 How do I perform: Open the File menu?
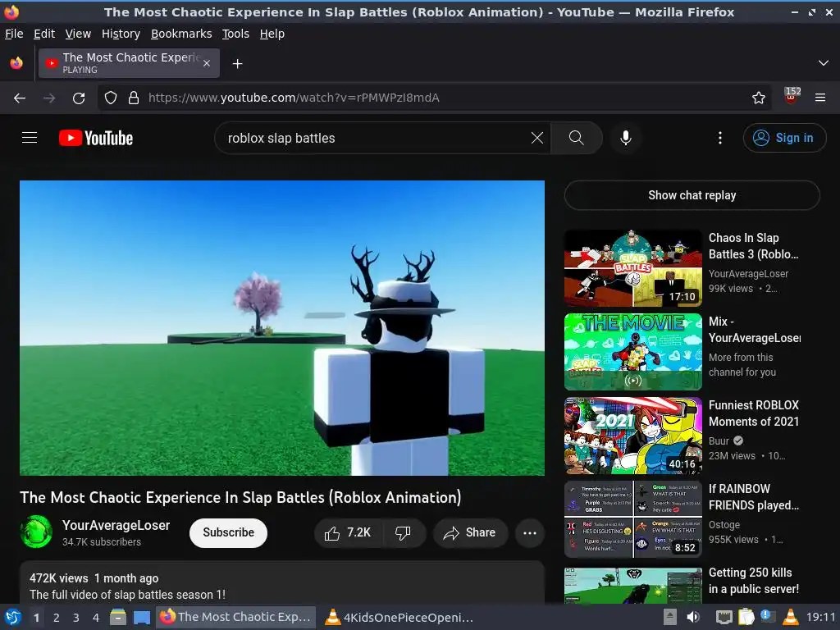point(14,34)
